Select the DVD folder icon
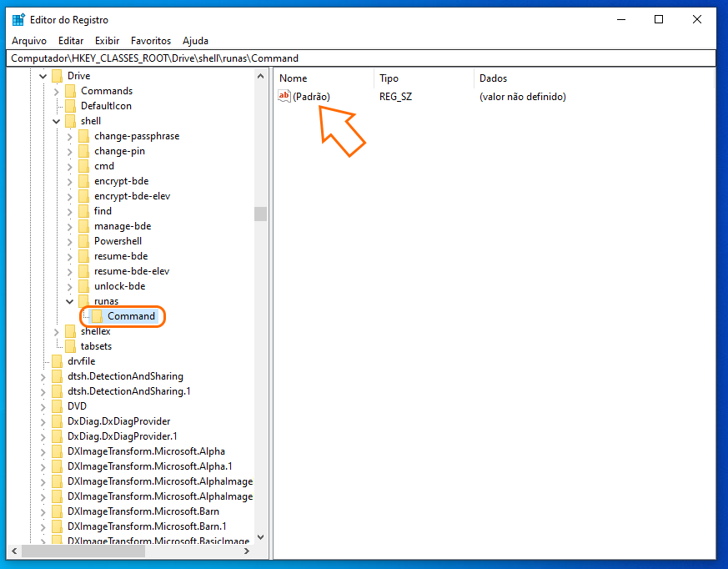728x569 pixels. [x=57, y=406]
